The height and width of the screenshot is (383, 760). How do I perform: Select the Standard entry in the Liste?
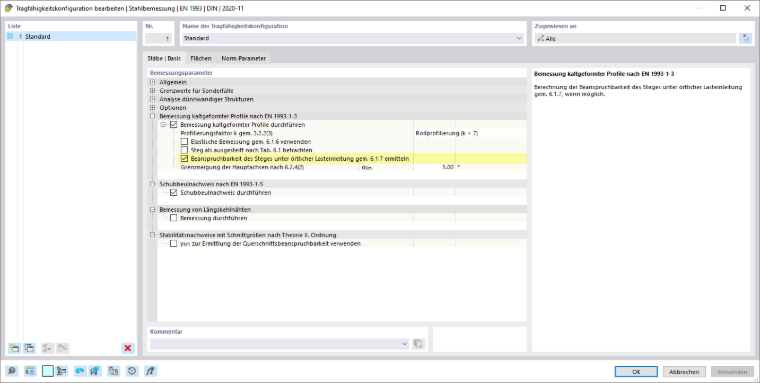coord(71,36)
